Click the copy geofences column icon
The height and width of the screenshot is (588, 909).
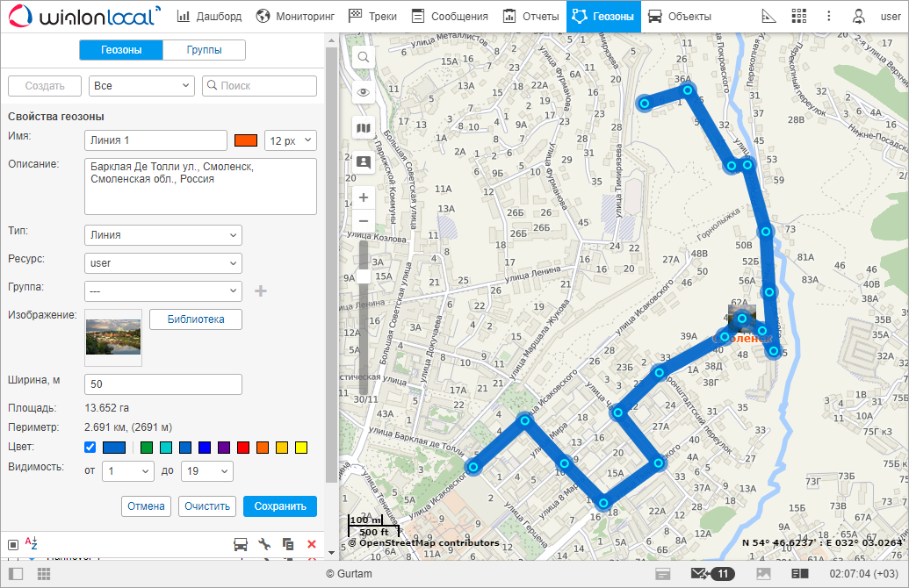pyautogui.click(x=287, y=544)
